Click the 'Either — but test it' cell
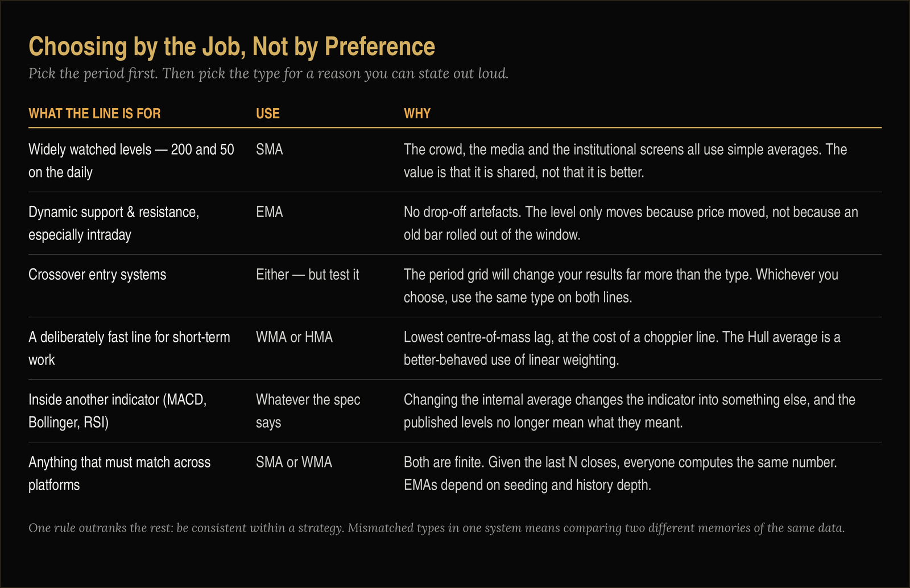Image resolution: width=910 pixels, height=588 pixels. [308, 275]
